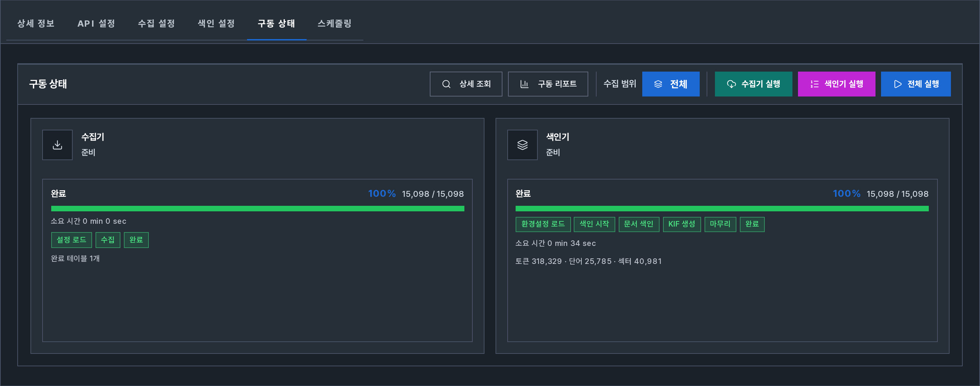Viewport: 980px width, 386px height.
Task: Click the 색인기 준비 status text
Action: 553,153
